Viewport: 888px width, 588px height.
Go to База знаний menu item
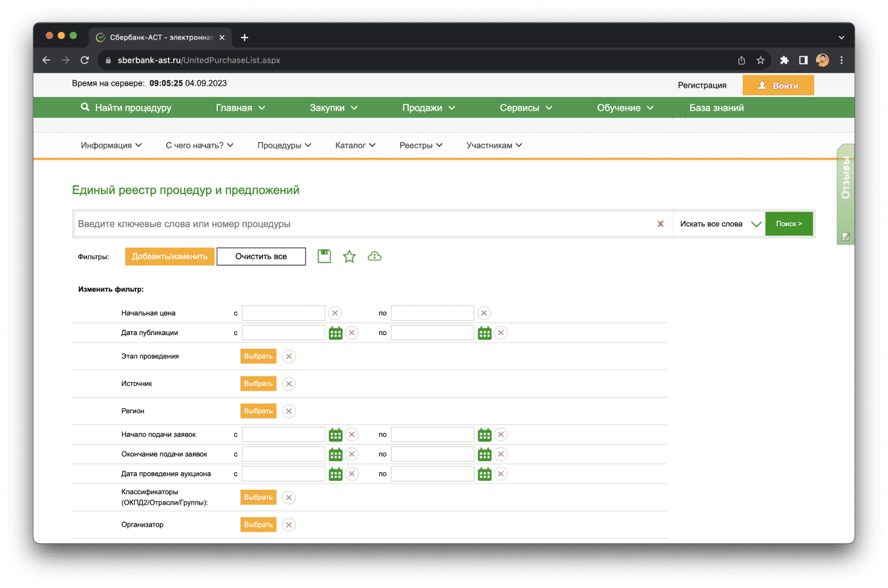[716, 108]
